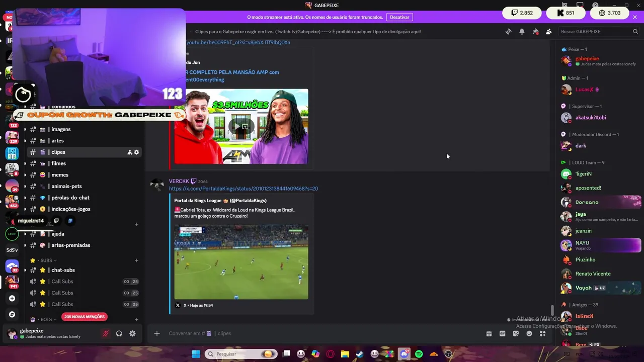The image size is (644, 362).
Task: Open invite people icon on clipes channel
Action: coord(129,152)
